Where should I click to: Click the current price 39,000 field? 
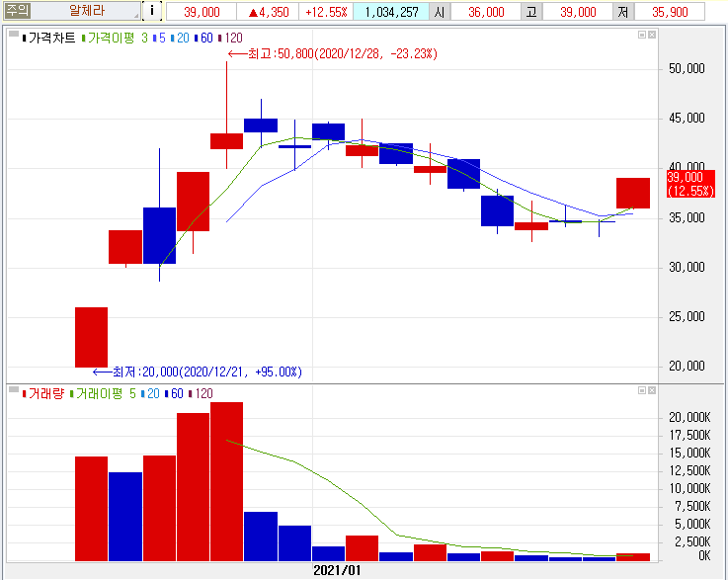coord(202,12)
